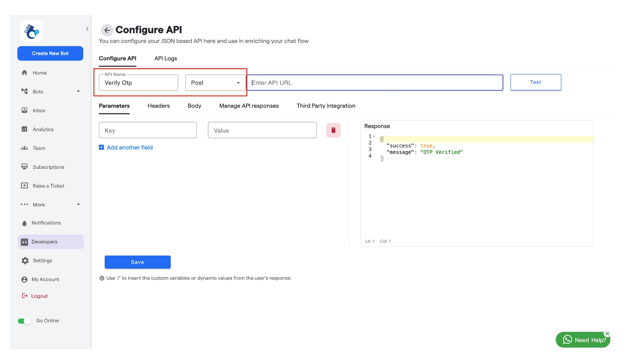629x364 pixels.
Task: Switch to the API Logs tab
Action: click(x=166, y=58)
